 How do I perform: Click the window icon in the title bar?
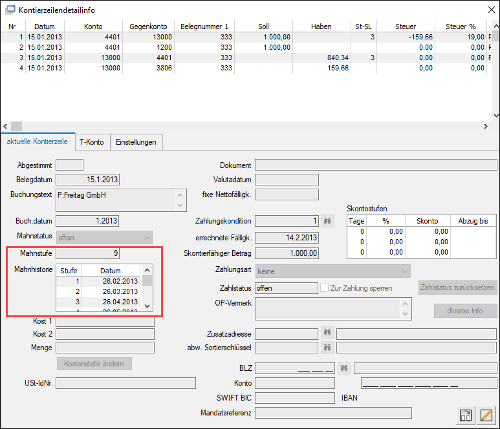[x=10, y=10]
